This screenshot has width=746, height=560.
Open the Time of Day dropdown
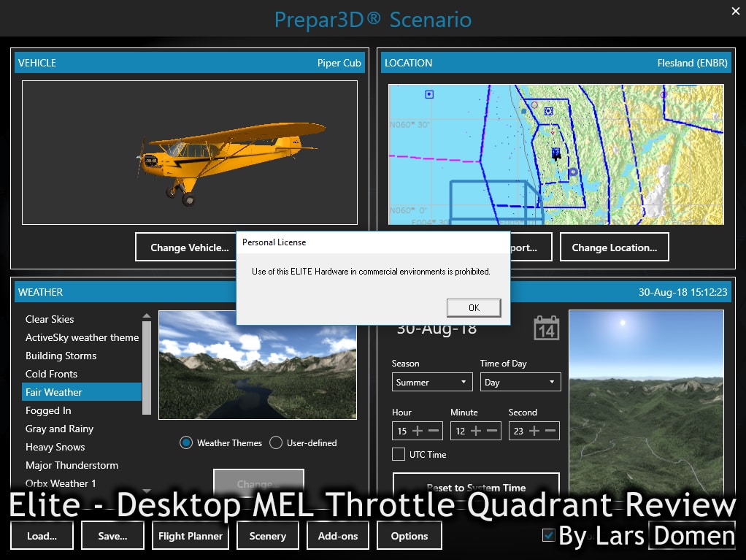pos(520,382)
